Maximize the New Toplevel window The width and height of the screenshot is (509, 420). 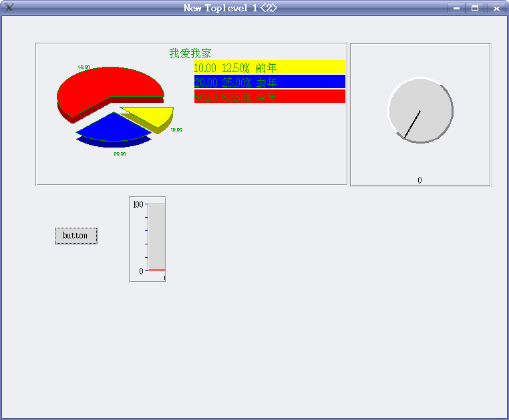tap(475, 8)
